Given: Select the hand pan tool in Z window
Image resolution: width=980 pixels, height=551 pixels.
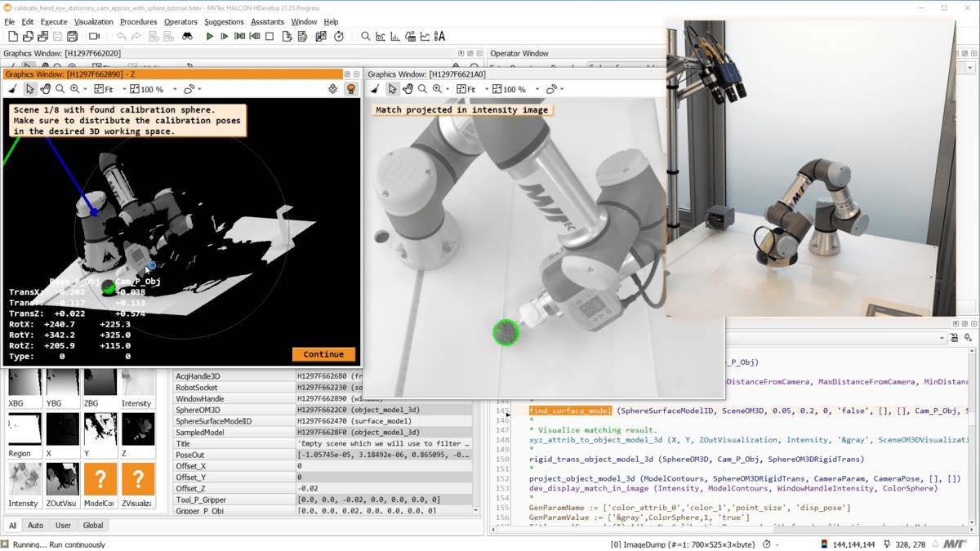Looking at the screenshot, I should pyautogui.click(x=45, y=89).
